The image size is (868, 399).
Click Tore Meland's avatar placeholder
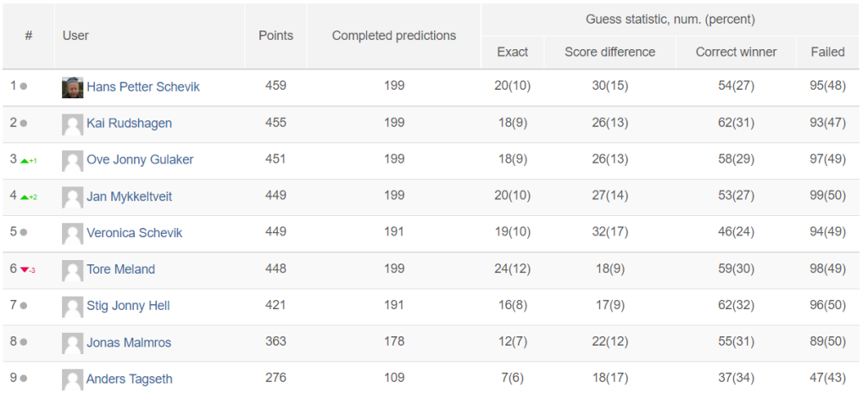[x=73, y=270]
